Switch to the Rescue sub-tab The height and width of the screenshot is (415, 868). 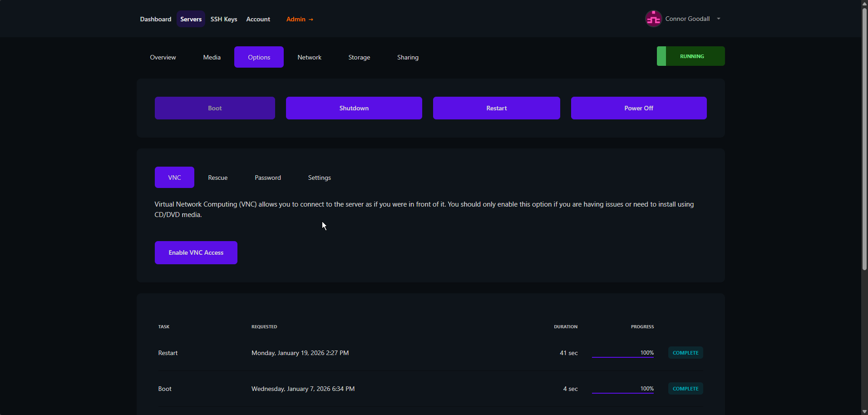coord(218,178)
